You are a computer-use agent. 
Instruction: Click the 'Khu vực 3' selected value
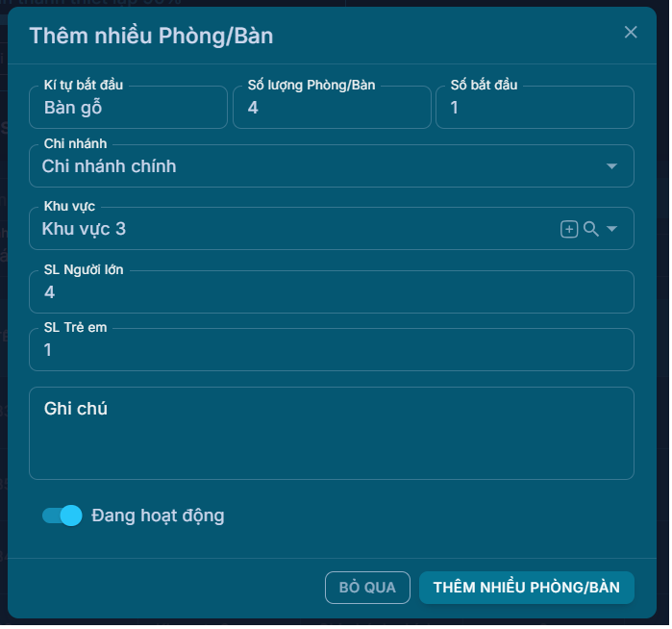(85, 229)
